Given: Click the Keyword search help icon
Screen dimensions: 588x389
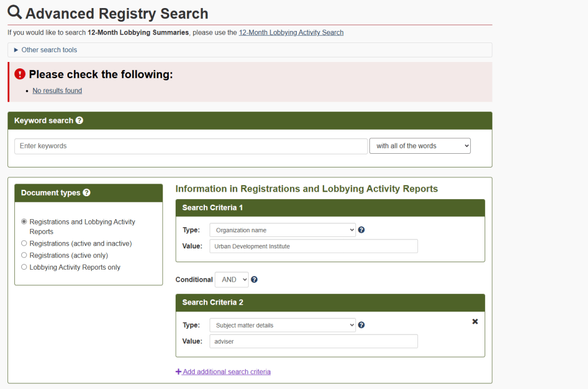Looking at the screenshot, I should [79, 120].
